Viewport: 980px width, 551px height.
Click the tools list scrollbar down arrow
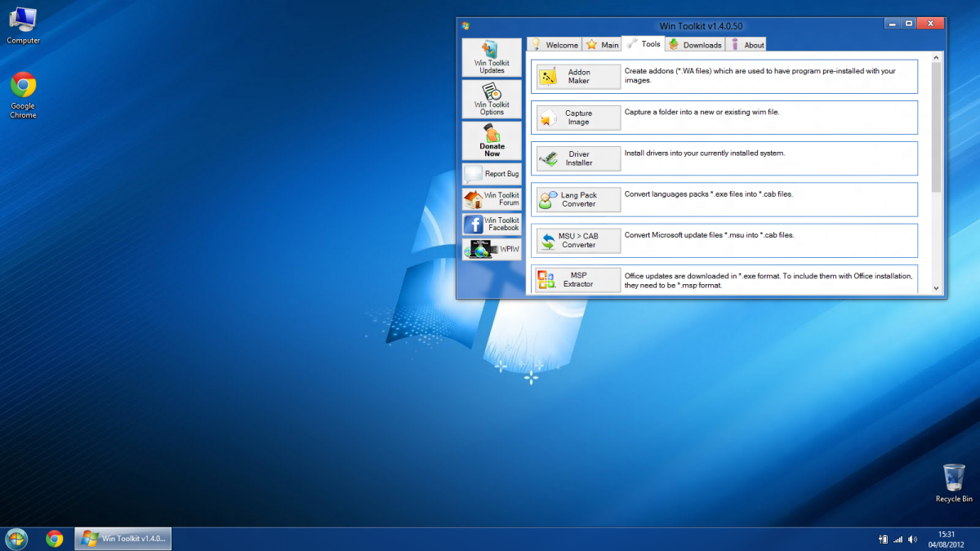[x=936, y=288]
